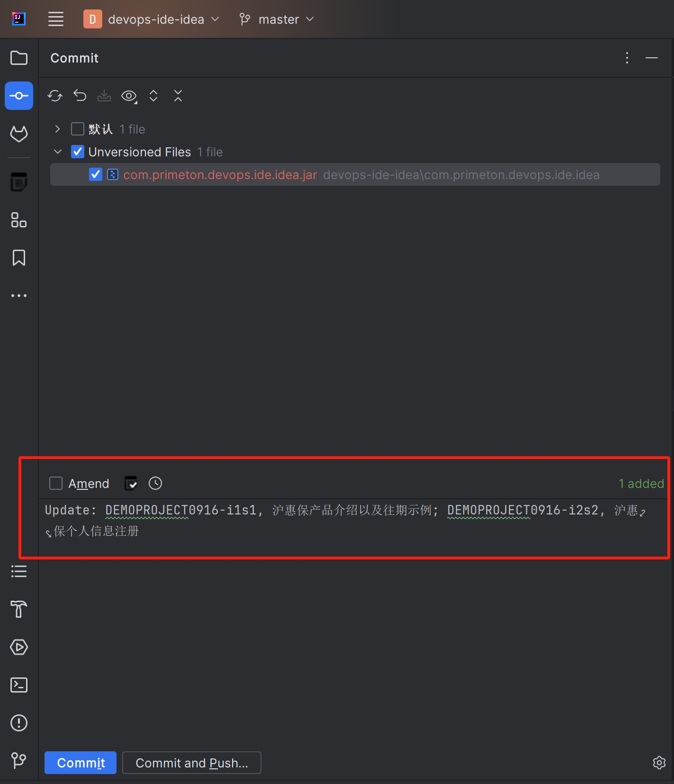Viewport: 674px width, 784px height.
Task: Open the Problems tool window
Action: pos(19,723)
